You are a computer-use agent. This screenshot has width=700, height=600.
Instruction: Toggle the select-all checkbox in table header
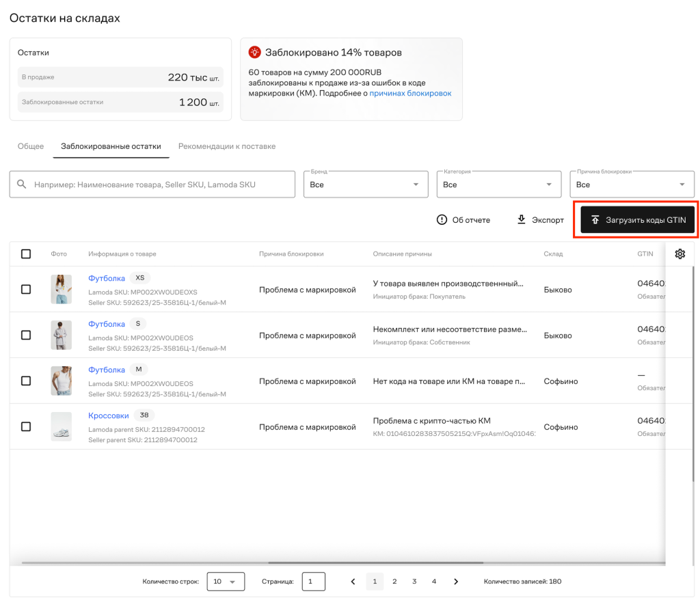click(x=26, y=254)
